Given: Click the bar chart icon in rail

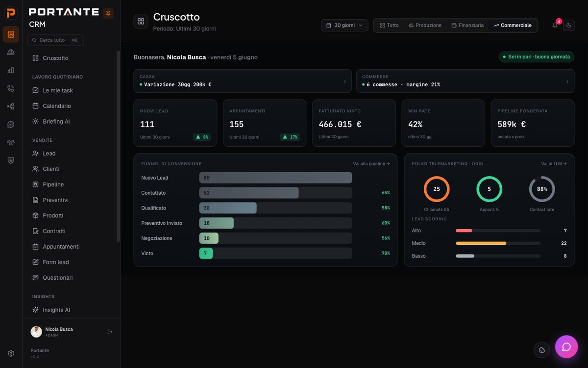Looking at the screenshot, I should [11, 70].
